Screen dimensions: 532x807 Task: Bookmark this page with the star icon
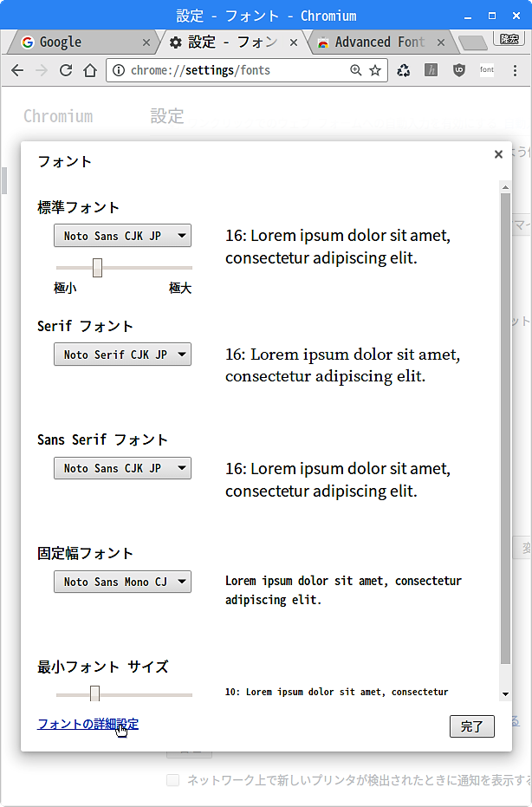pos(375,70)
